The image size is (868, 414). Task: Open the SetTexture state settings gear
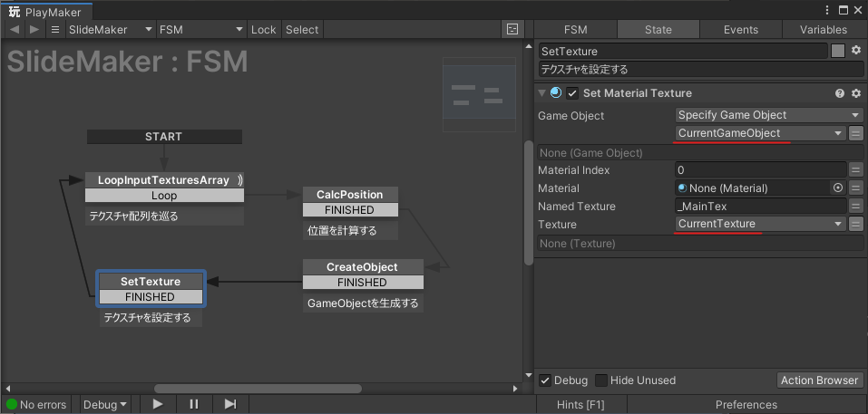point(855,51)
